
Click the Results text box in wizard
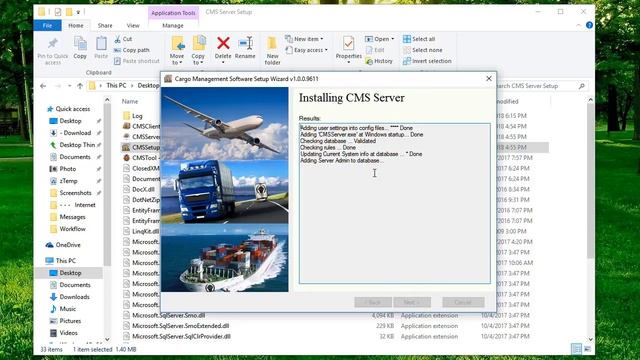[395, 203]
